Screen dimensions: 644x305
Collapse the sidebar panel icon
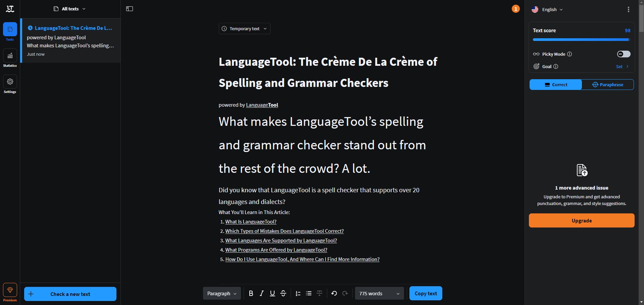[x=130, y=9]
